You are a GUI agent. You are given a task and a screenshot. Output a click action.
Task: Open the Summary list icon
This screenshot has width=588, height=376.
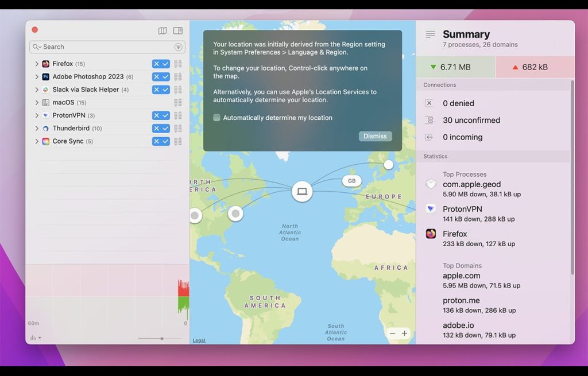tap(430, 34)
